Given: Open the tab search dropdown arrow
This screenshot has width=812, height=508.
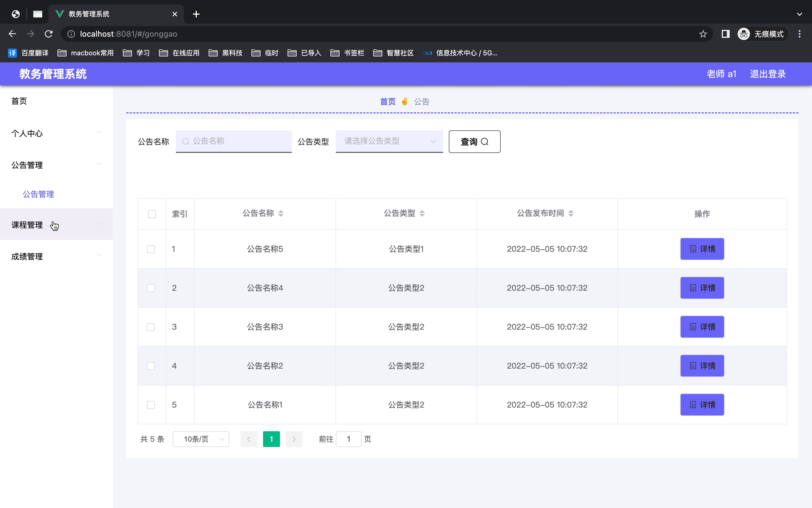Looking at the screenshot, I should 800,14.
